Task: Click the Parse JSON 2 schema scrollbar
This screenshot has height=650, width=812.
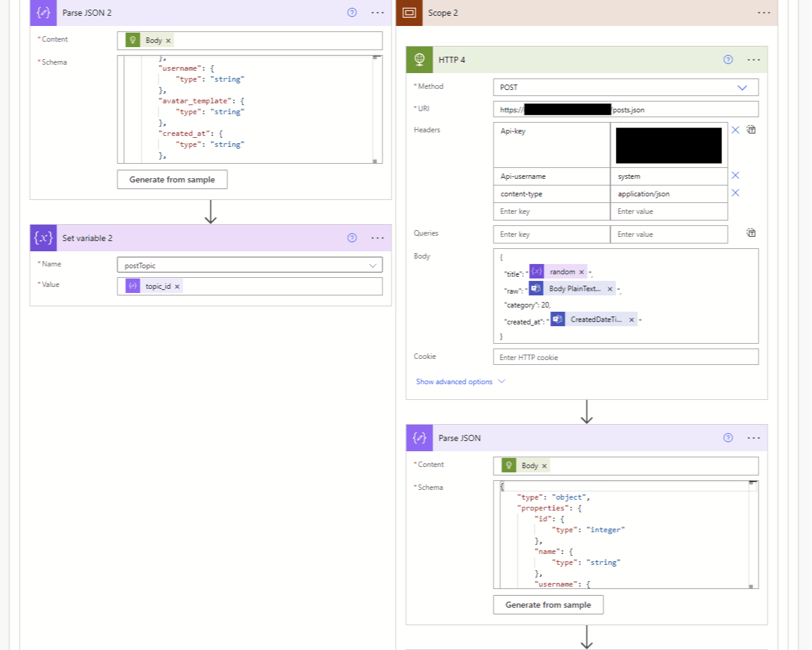Action: [376, 109]
